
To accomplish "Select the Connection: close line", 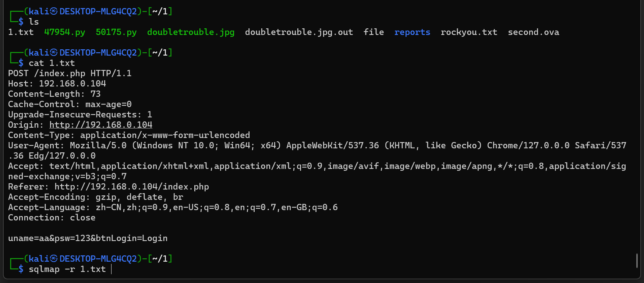I will point(52,218).
